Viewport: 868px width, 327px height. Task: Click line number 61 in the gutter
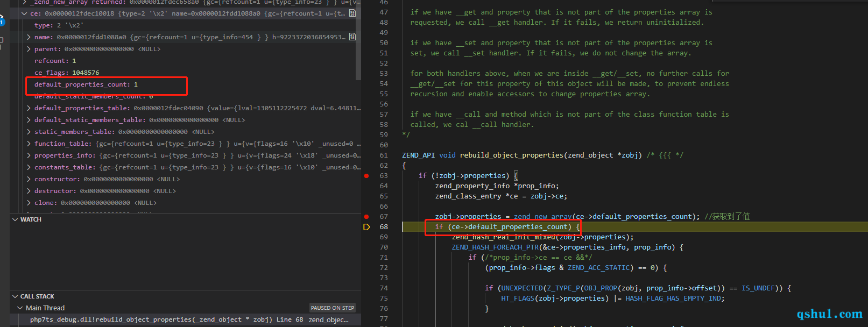(384, 155)
